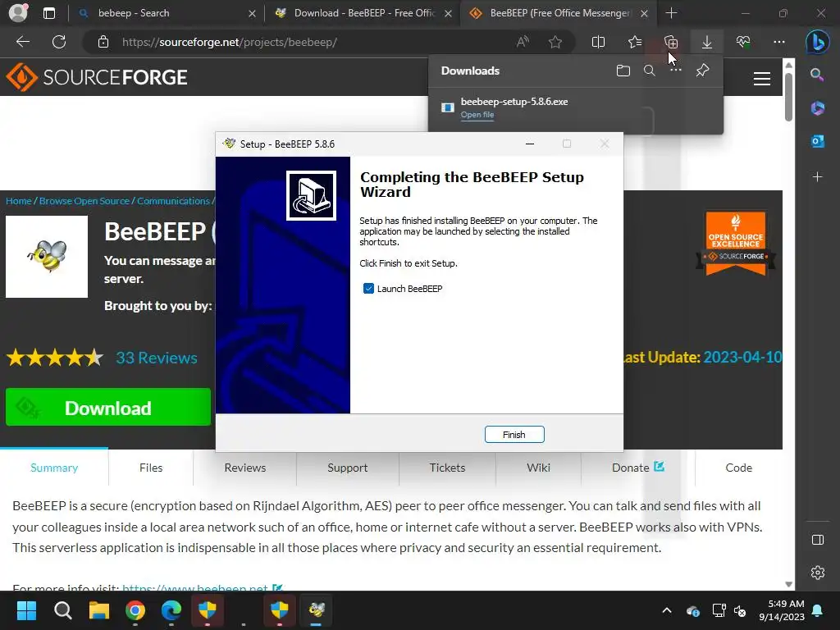
Task: Open the SourceForge hamburger menu
Action: tap(762, 79)
